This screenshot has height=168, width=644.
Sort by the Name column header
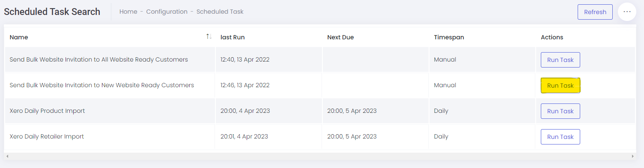tap(19, 37)
